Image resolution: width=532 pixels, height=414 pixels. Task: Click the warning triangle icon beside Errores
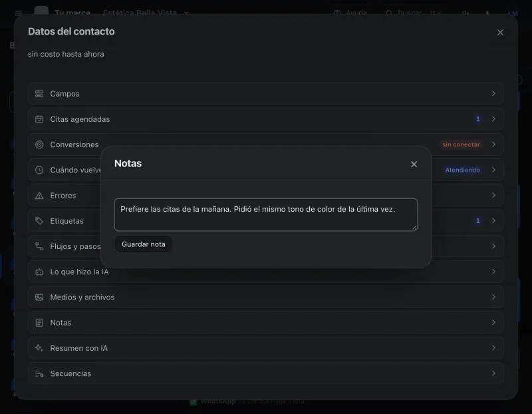point(39,196)
